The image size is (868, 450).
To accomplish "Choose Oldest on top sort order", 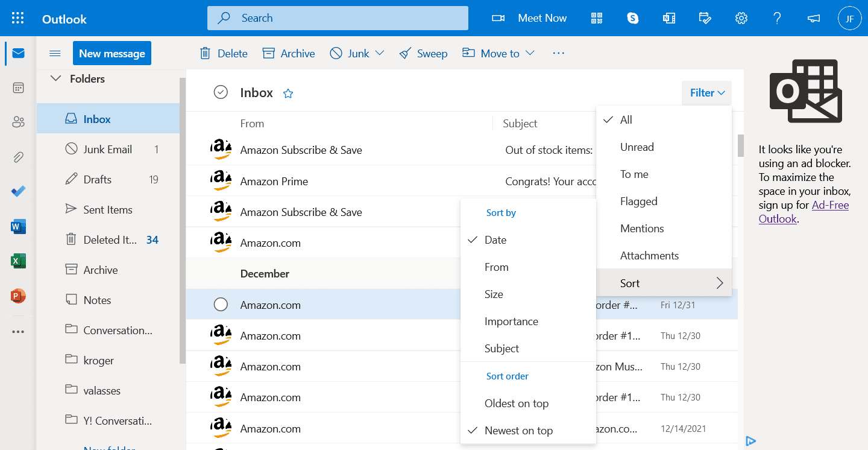I will point(516,404).
